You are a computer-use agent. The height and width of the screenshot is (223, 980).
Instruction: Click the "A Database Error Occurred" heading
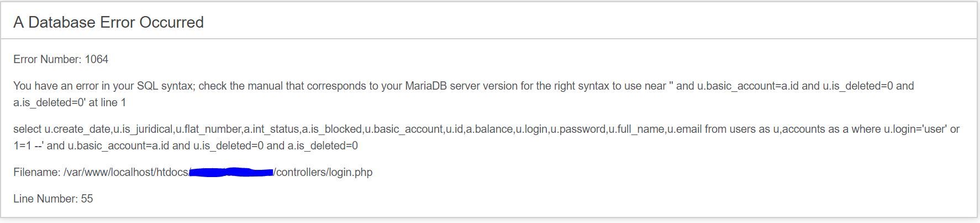tap(108, 22)
